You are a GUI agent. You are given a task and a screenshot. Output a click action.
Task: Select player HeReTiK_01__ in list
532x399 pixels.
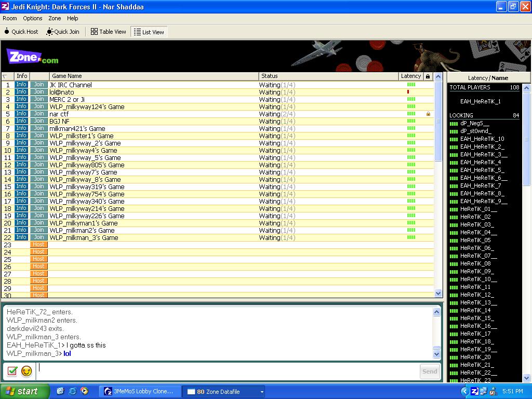click(478, 209)
